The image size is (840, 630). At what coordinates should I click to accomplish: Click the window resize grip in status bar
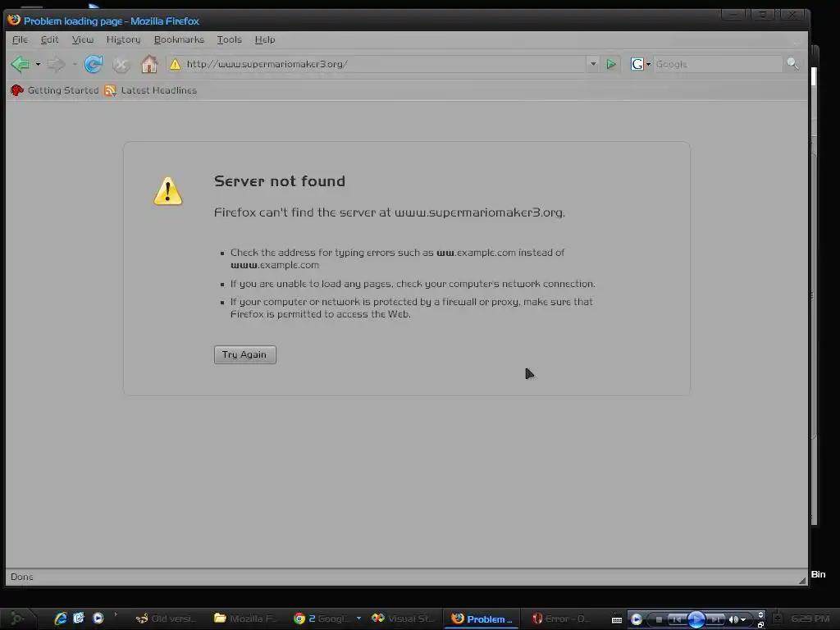coord(802,580)
